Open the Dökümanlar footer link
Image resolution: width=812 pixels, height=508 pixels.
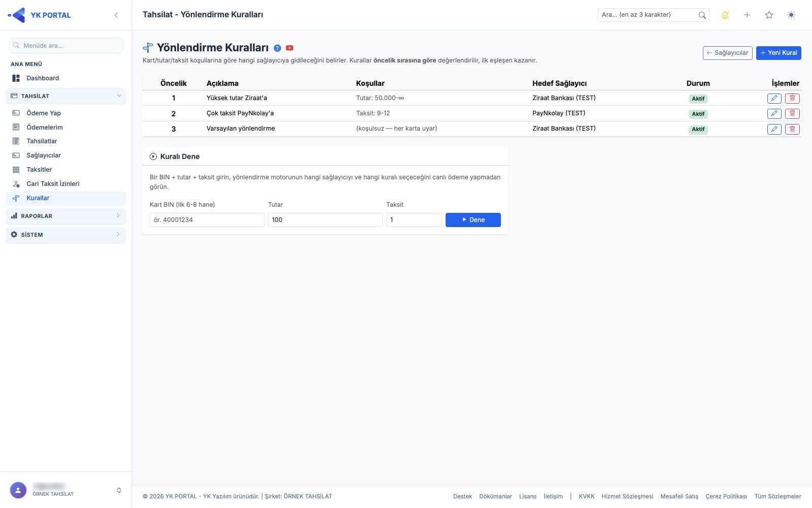(x=495, y=496)
